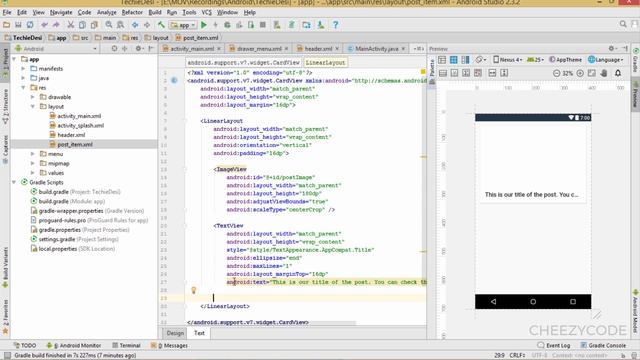
Task: Switch to the MainActivity.java tab
Action: pos(376,49)
